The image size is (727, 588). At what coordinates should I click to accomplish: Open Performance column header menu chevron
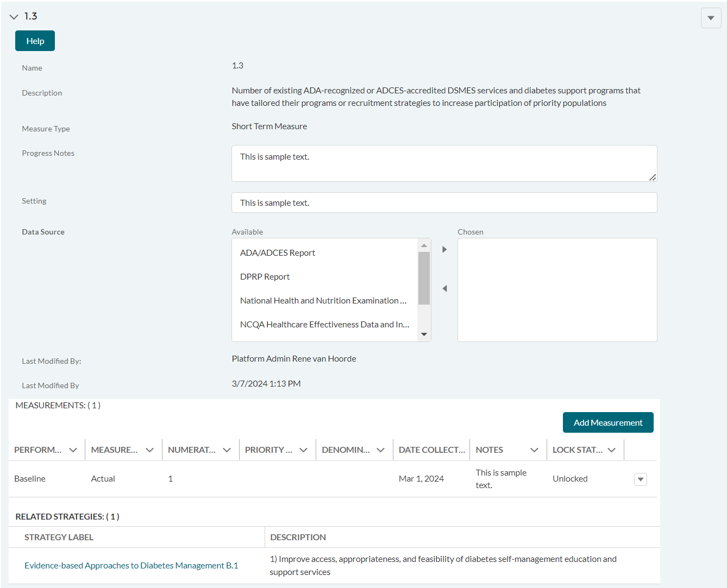73,450
